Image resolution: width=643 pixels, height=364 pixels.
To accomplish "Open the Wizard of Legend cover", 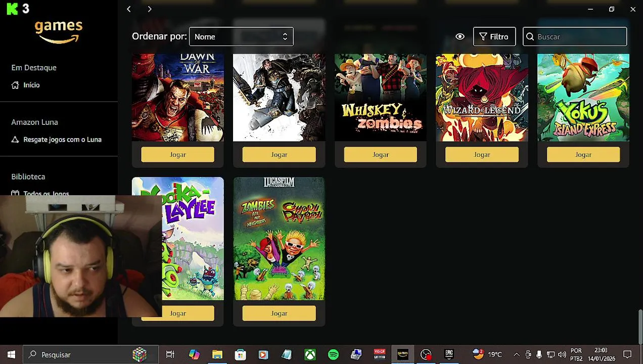I will pyautogui.click(x=482, y=98).
